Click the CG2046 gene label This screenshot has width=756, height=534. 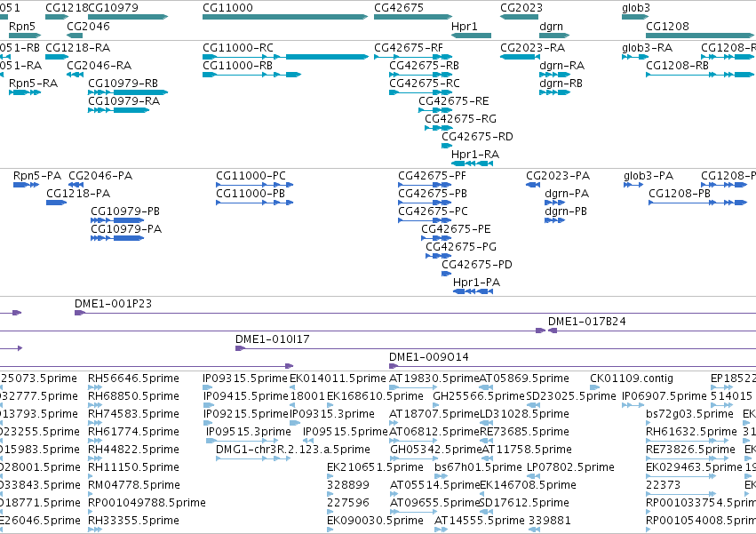pyautogui.click(x=88, y=26)
